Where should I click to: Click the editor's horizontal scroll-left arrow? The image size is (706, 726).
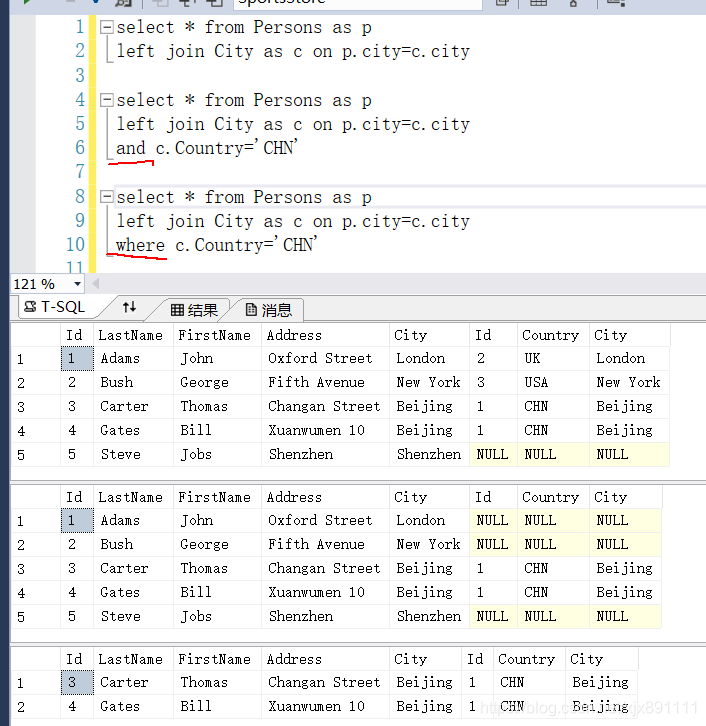(x=95, y=284)
